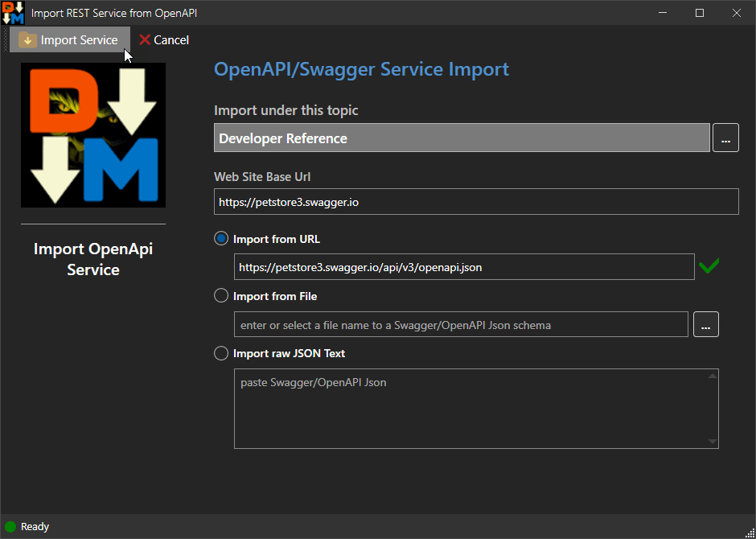Viewport: 756px width, 539px height.
Task: Select the Import raw JSON Text option
Action: point(221,353)
